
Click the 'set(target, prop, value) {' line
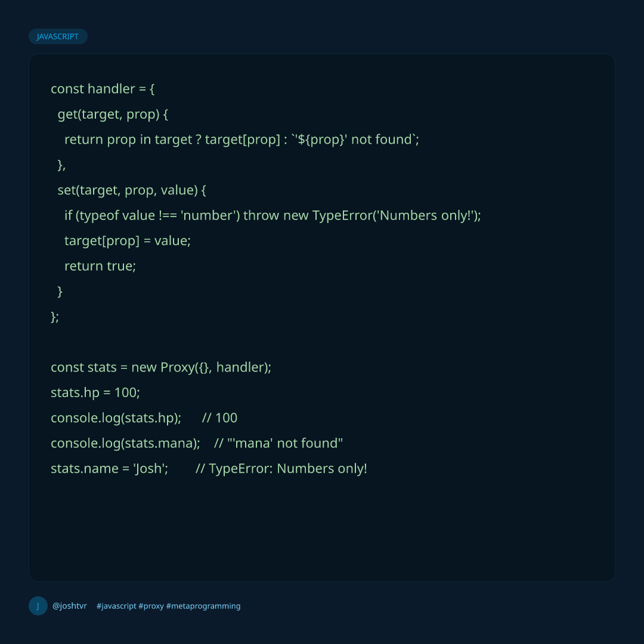coord(132,190)
